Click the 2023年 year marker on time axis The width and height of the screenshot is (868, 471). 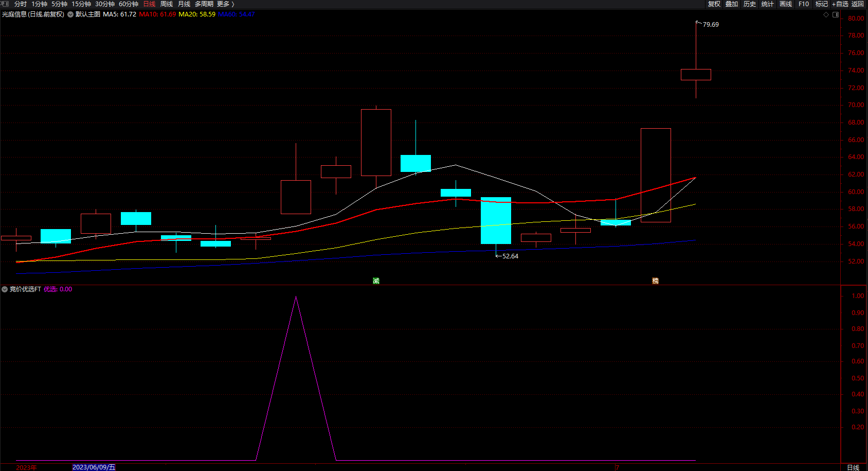point(26,467)
